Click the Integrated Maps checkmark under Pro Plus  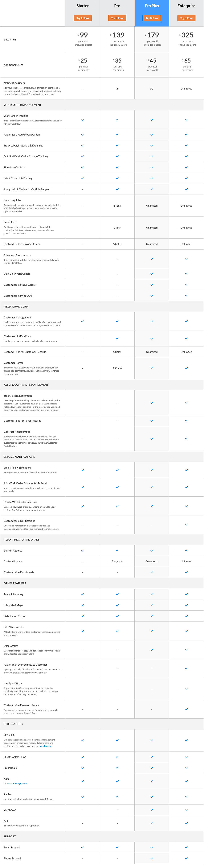[152, 605]
